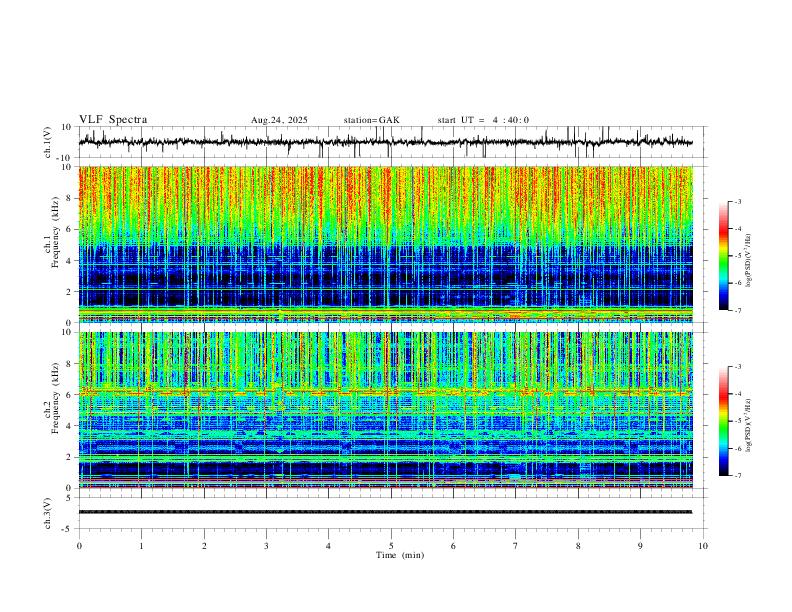Click the ch.3 flat black voltage trace

click(x=385, y=512)
